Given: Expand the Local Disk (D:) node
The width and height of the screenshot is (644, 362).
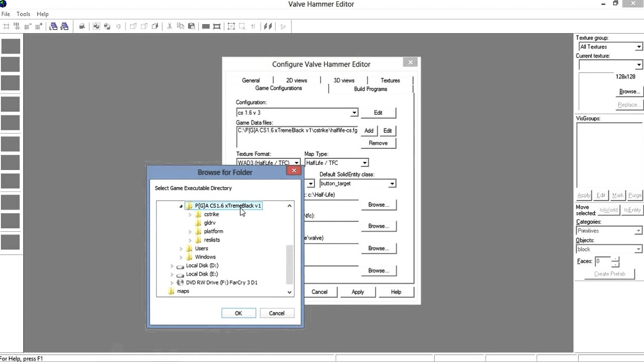Looking at the screenshot, I should click(172, 266).
